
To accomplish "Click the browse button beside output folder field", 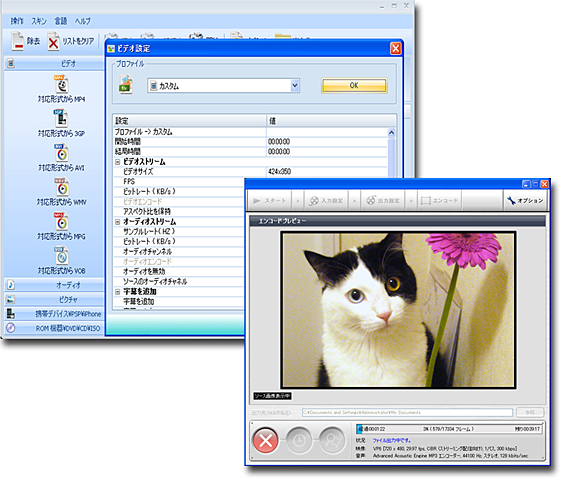I will coord(530,412).
